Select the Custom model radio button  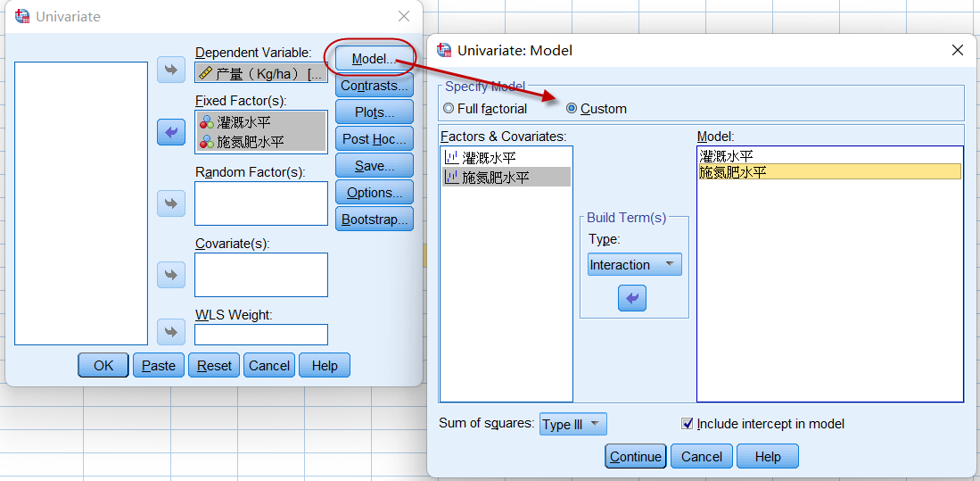click(572, 109)
